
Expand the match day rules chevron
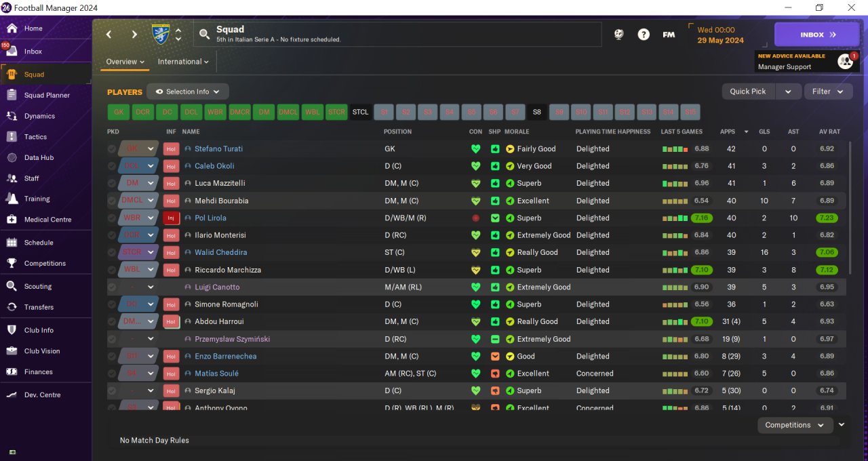tap(842, 425)
